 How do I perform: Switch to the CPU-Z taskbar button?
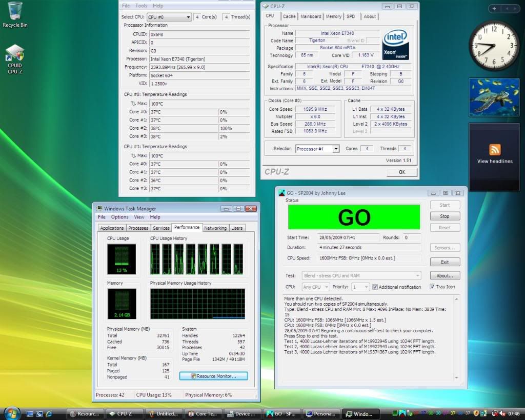pyautogui.click(x=125, y=414)
